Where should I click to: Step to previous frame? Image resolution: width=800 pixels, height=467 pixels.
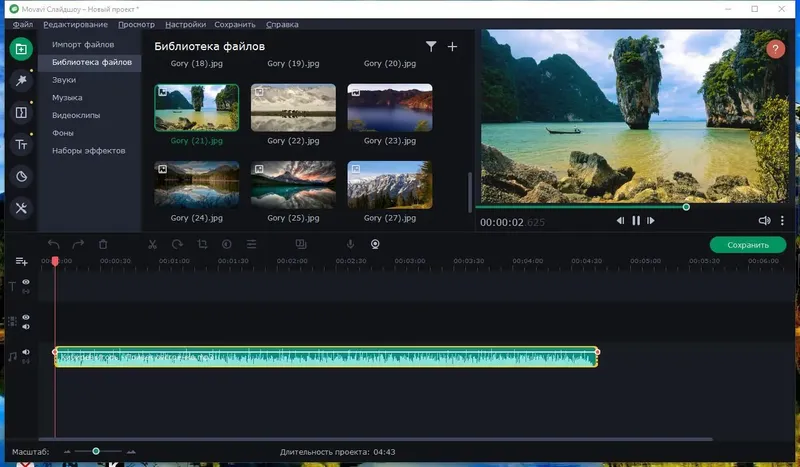[620, 220]
